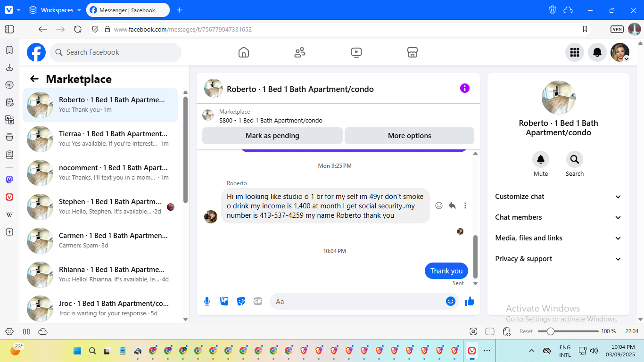Open the Downloads panel in the sidebar
The height and width of the screenshot is (362, 644).
click(x=9, y=67)
